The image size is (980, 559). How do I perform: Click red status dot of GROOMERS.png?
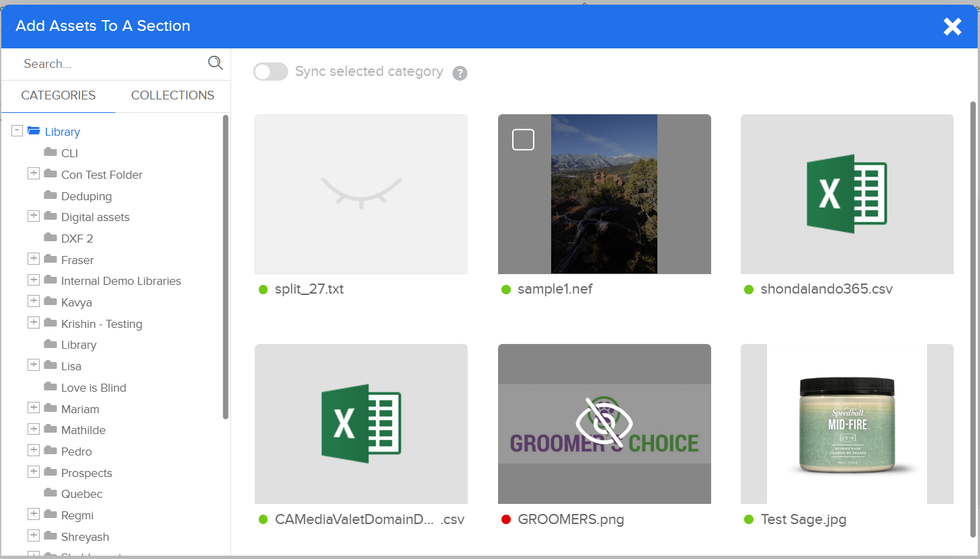coord(506,519)
